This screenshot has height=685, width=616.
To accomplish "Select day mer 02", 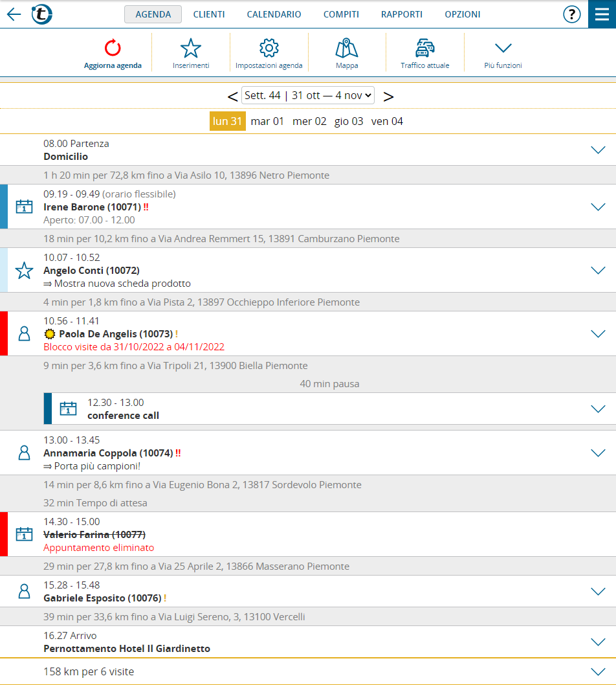I will [309, 121].
